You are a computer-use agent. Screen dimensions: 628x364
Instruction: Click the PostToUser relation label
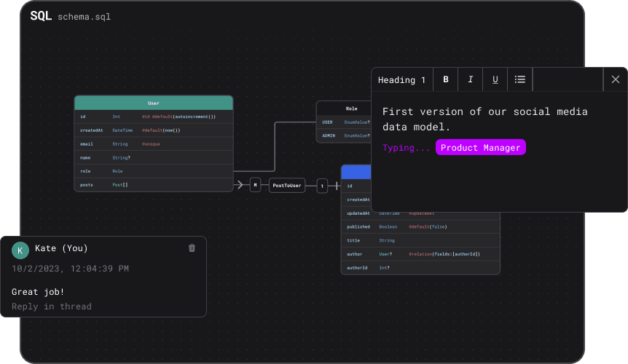tap(286, 186)
